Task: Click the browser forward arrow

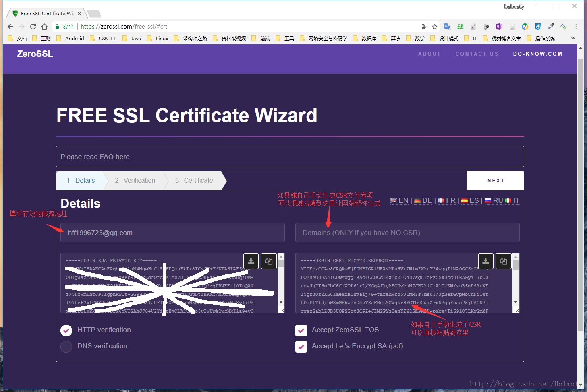Action: point(22,27)
